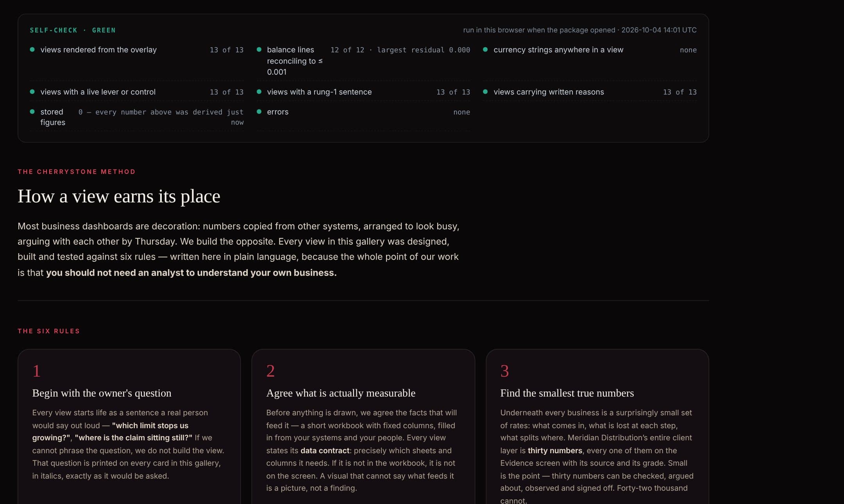Click the bold 'data contract' term in rule 2
Screen dimensions: 844x504
(325, 450)
